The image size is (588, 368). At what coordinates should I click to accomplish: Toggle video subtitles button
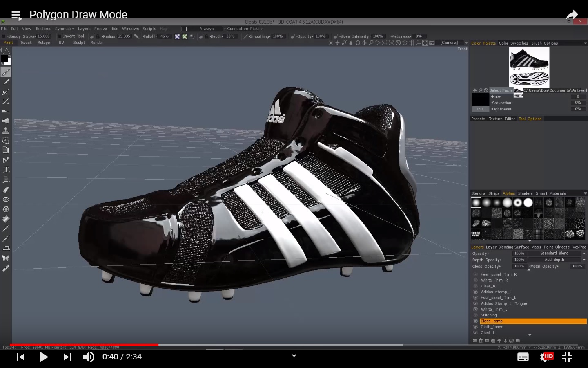click(x=523, y=357)
